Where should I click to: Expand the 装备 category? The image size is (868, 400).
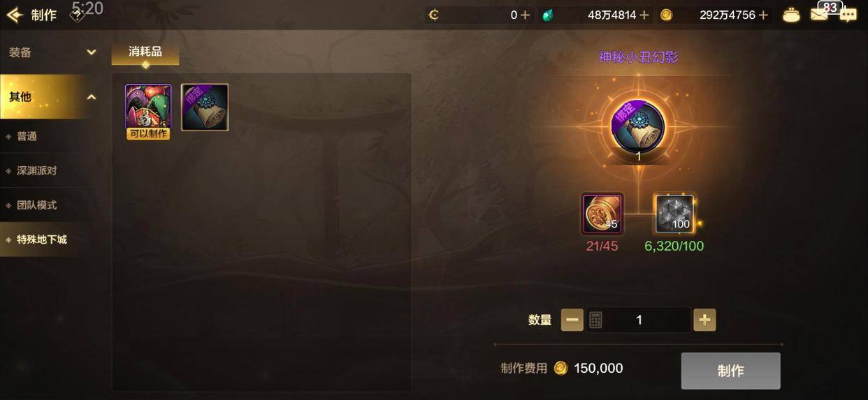click(x=52, y=52)
